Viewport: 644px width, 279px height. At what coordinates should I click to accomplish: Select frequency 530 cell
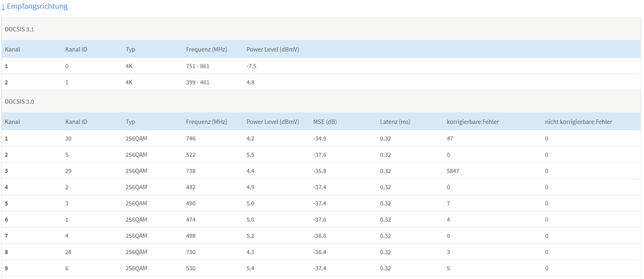point(191,268)
